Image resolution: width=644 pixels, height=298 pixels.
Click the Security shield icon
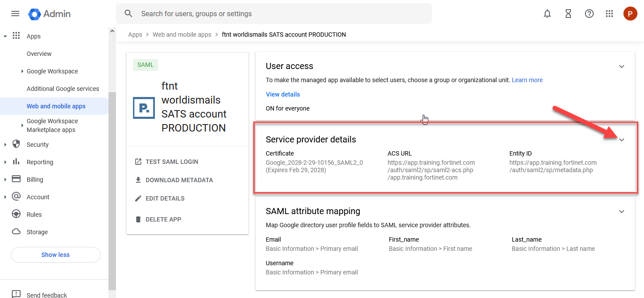tap(16, 144)
